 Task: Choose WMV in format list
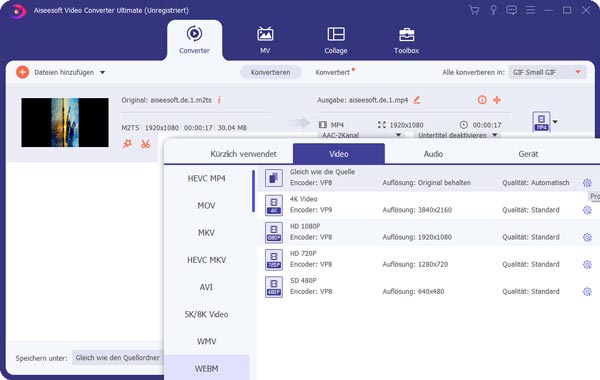[x=207, y=341]
